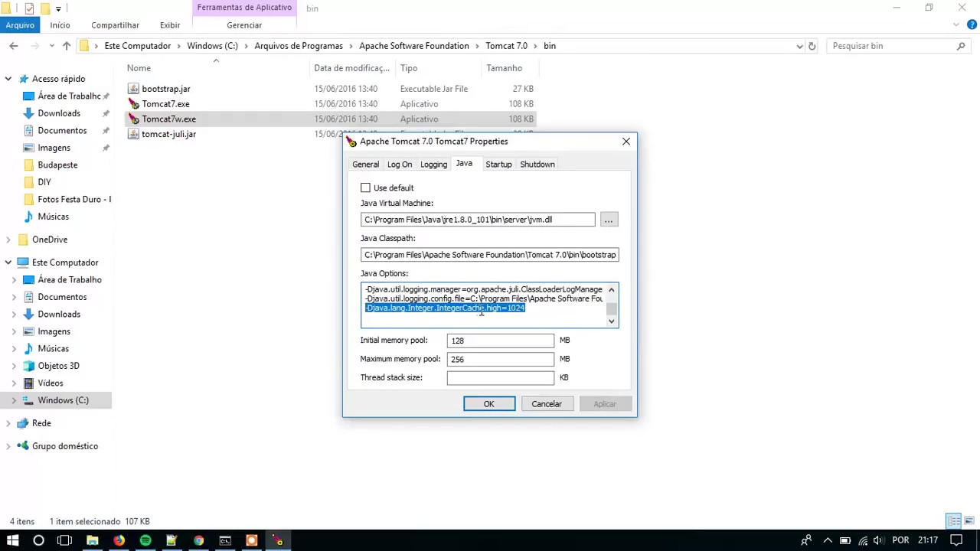Click the Java Options scroll-down arrow
Image resolution: width=980 pixels, height=551 pixels.
tap(611, 321)
